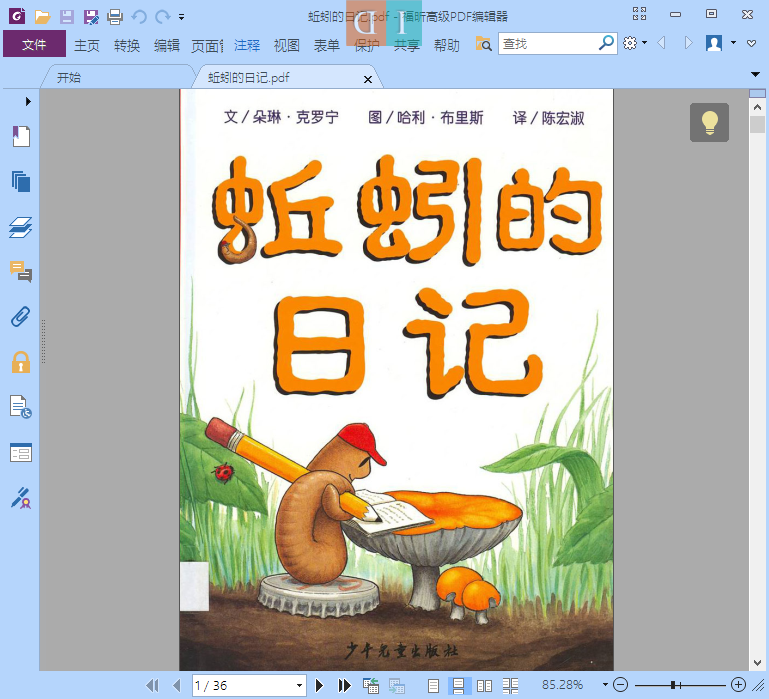Viewport: 769px width, 699px height.
Task: Click the lightbulb tips button
Action: 709,123
